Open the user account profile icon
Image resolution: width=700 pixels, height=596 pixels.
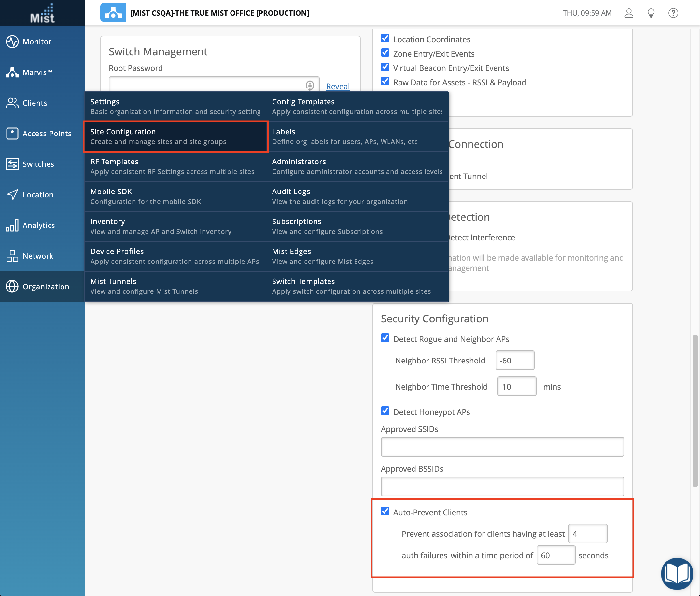(628, 13)
